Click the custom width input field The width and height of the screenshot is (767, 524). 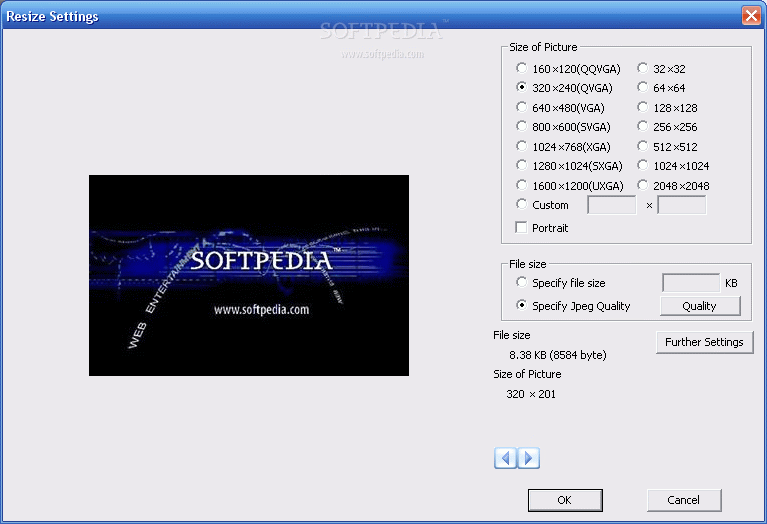(611, 205)
